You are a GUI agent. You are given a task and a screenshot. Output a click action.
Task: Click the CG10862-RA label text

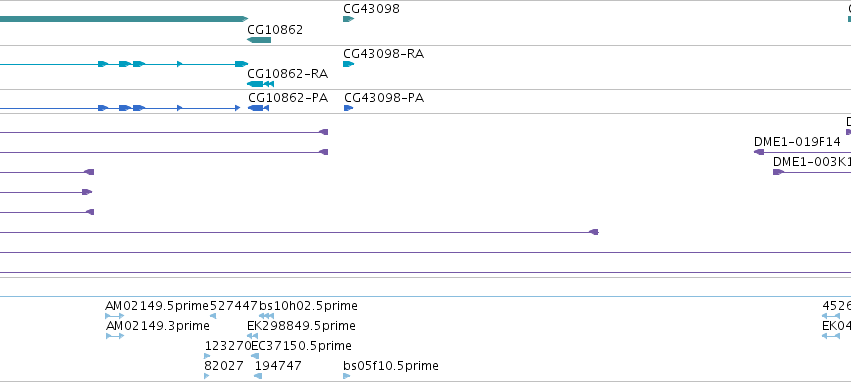tap(288, 74)
